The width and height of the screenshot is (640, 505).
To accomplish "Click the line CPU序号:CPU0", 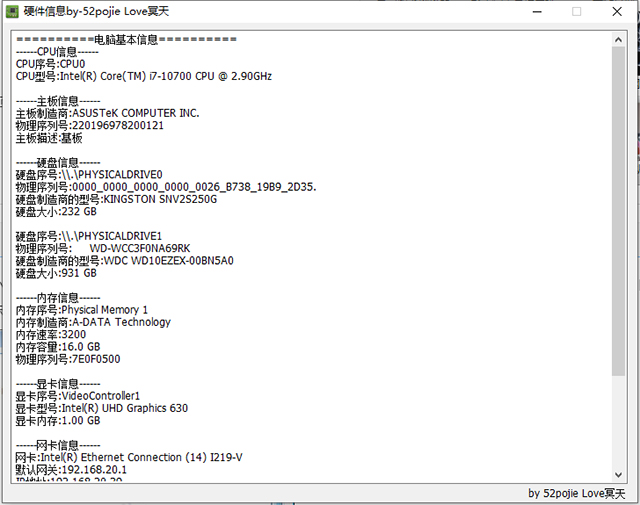I will click(x=51, y=64).
